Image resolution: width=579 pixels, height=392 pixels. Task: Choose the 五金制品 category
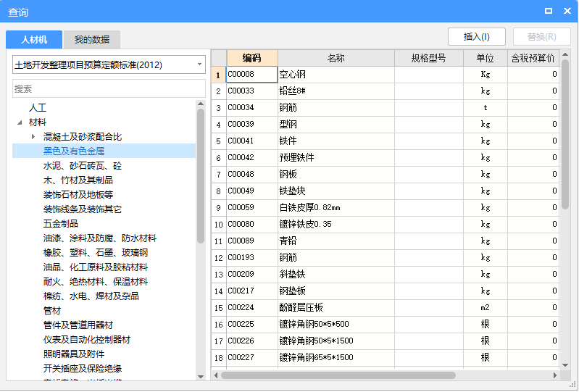coord(61,223)
